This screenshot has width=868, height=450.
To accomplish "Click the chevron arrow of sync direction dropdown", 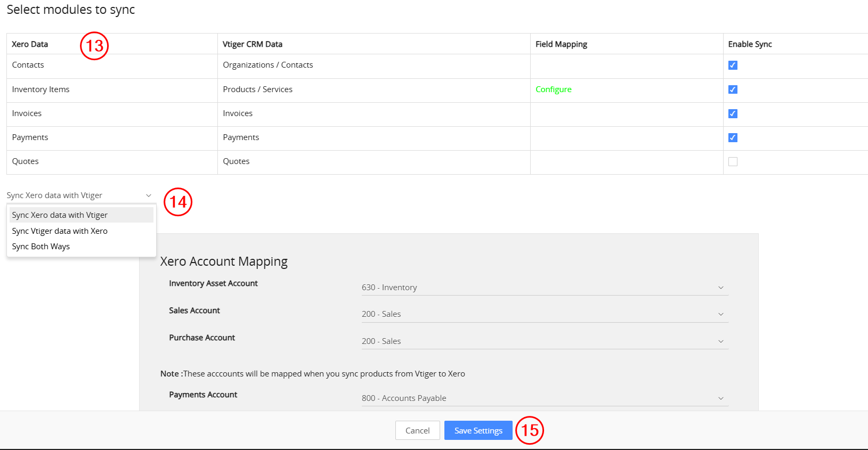I will pyautogui.click(x=149, y=195).
